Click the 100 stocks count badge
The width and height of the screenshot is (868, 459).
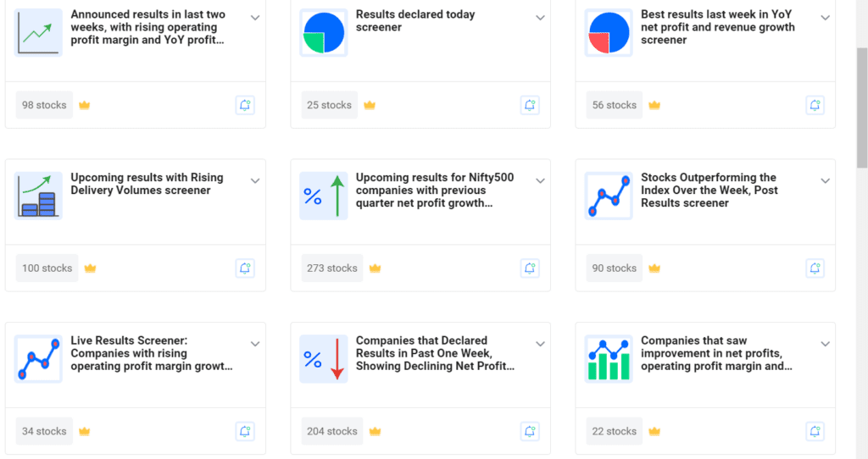[x=47, y=268]
